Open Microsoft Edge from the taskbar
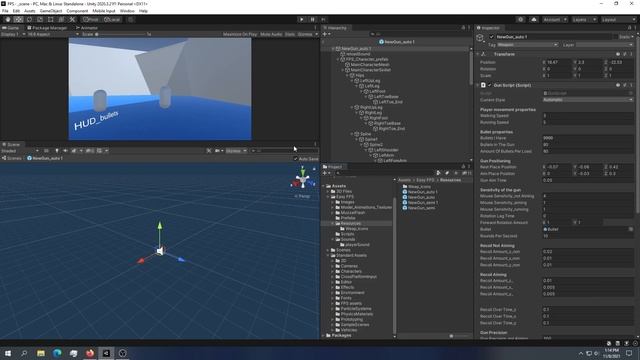Image resolution: width=640 pixels, height=360 pixels. point(57,353)
